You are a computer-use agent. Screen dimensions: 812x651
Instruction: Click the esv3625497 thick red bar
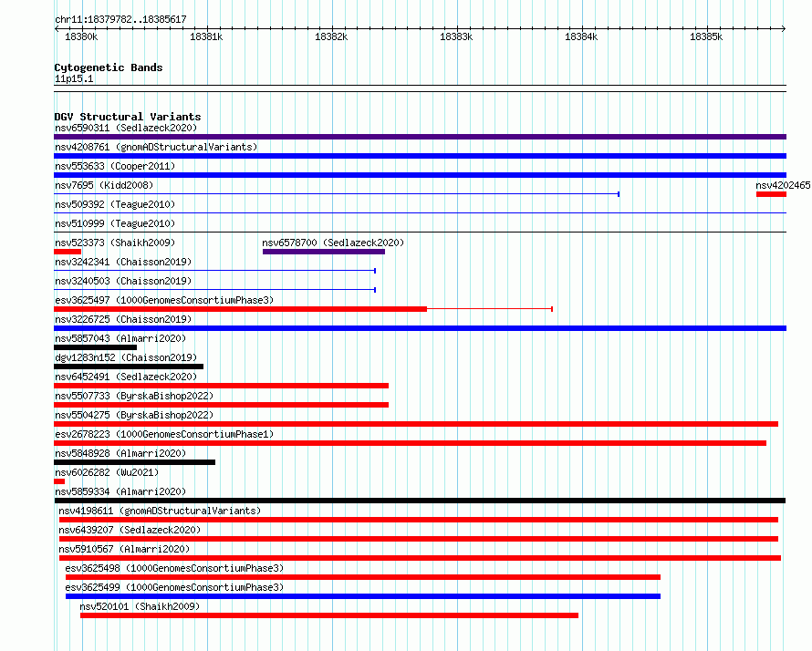240,309
